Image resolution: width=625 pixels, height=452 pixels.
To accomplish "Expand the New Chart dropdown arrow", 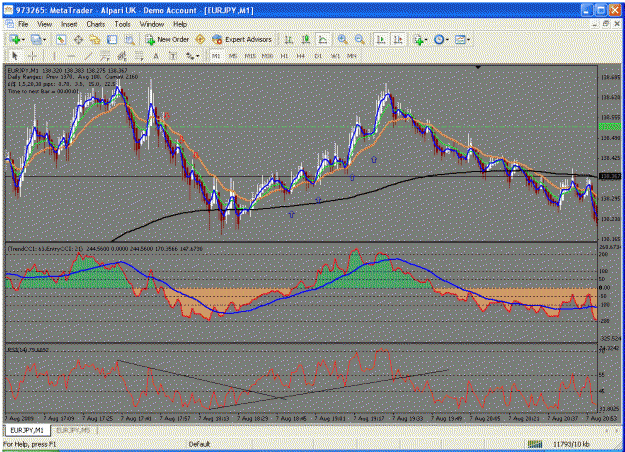I will point(24,40).
